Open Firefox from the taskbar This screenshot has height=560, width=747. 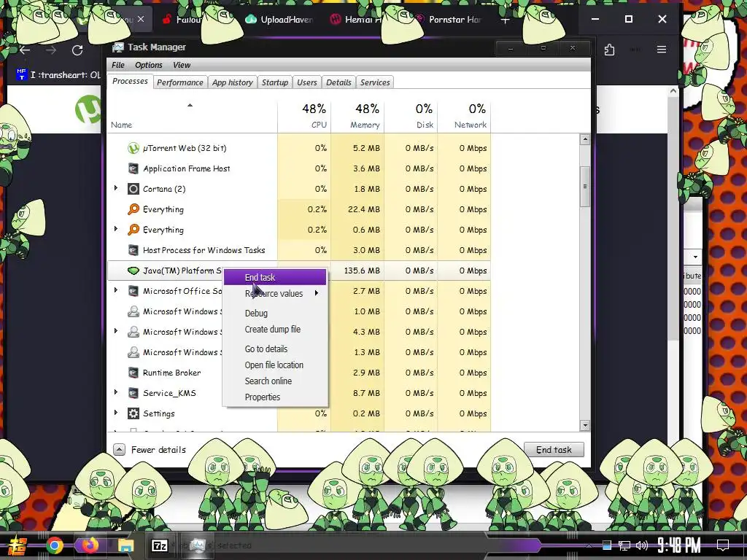click(x=90, y=545)
